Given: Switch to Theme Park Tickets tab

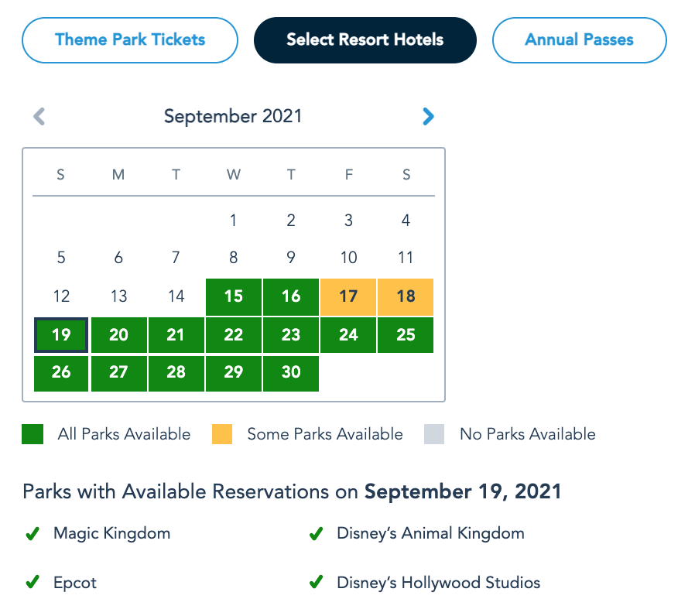Looking at the screenshot, I should (x=130, y=40).
